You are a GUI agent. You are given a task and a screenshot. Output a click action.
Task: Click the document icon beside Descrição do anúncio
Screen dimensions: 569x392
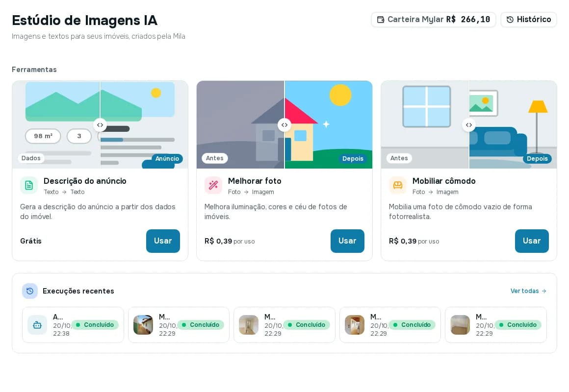pos(29,185)
